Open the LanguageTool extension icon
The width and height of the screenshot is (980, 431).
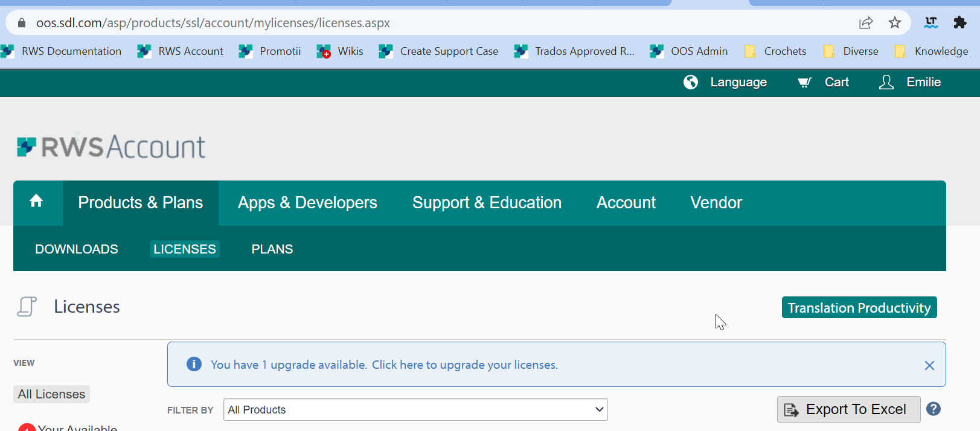point(931,23)
